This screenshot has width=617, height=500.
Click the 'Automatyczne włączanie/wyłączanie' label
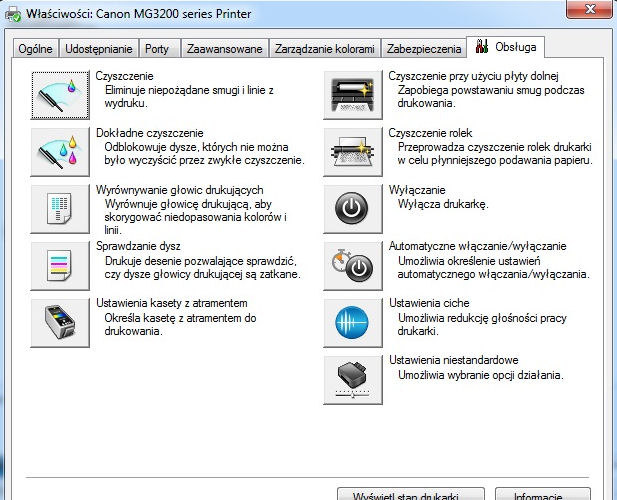click(x=478, y=246)
